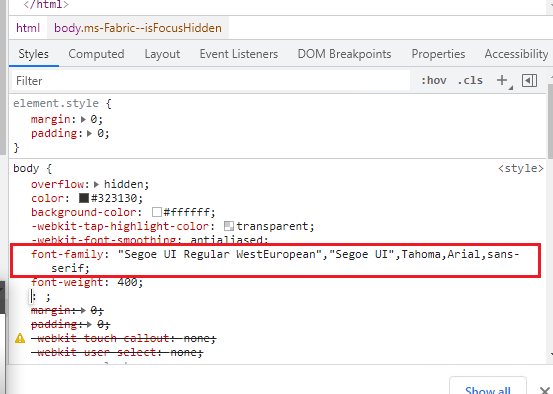
Task: Expand the element.style padding shorthand
Action: pos(90,134)
